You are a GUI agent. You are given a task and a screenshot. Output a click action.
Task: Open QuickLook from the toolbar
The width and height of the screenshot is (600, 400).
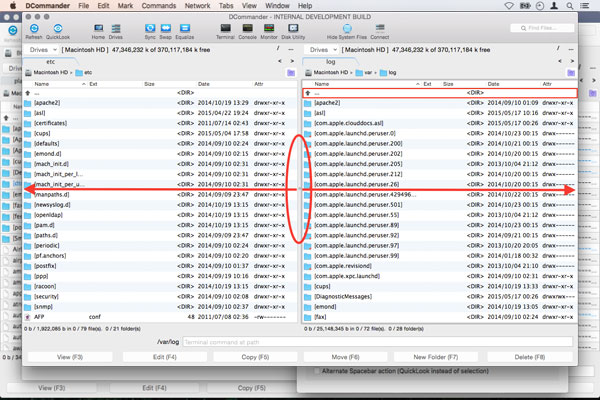58,29
